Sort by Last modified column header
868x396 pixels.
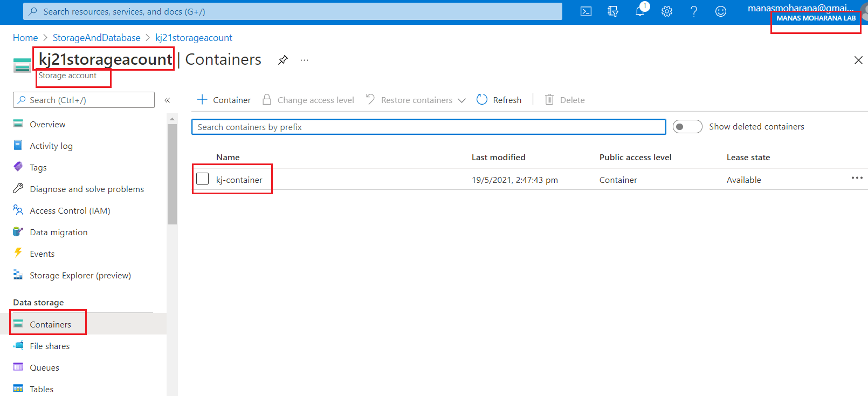[x=499, y=157]
